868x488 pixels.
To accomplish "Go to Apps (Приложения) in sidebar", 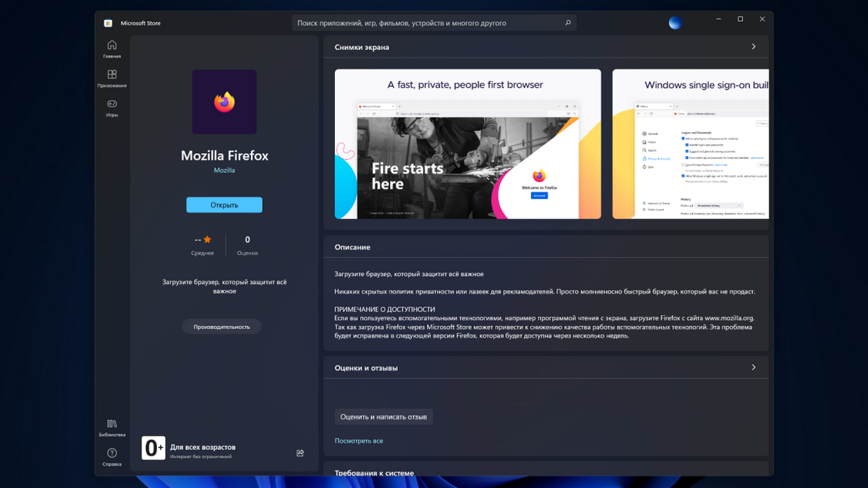I will tap(111, 78).
